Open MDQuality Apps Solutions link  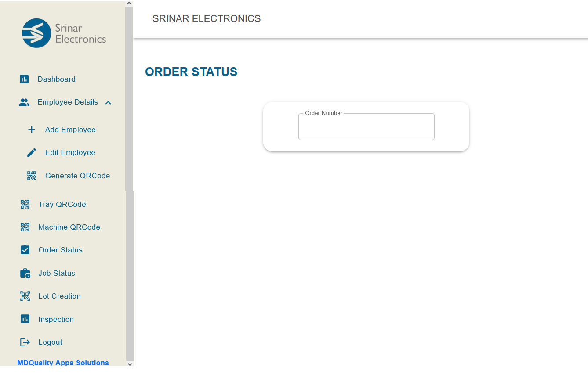click(63, 363)
